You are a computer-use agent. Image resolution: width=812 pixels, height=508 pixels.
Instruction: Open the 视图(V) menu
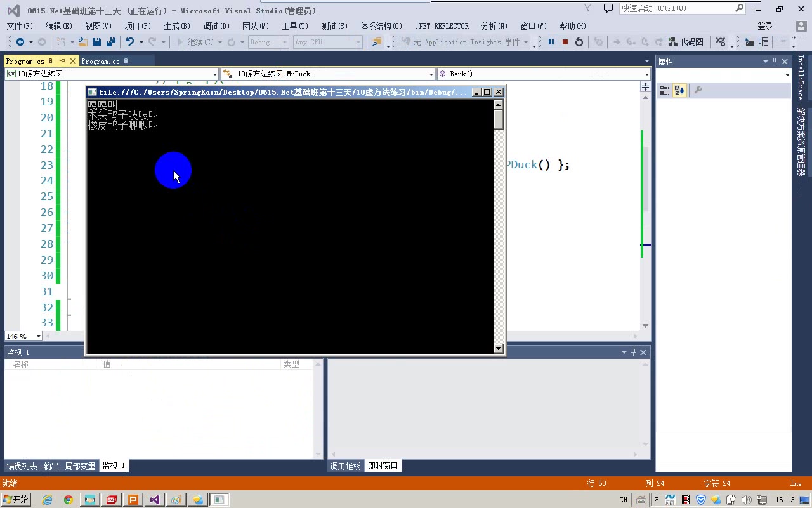[98, 26]
